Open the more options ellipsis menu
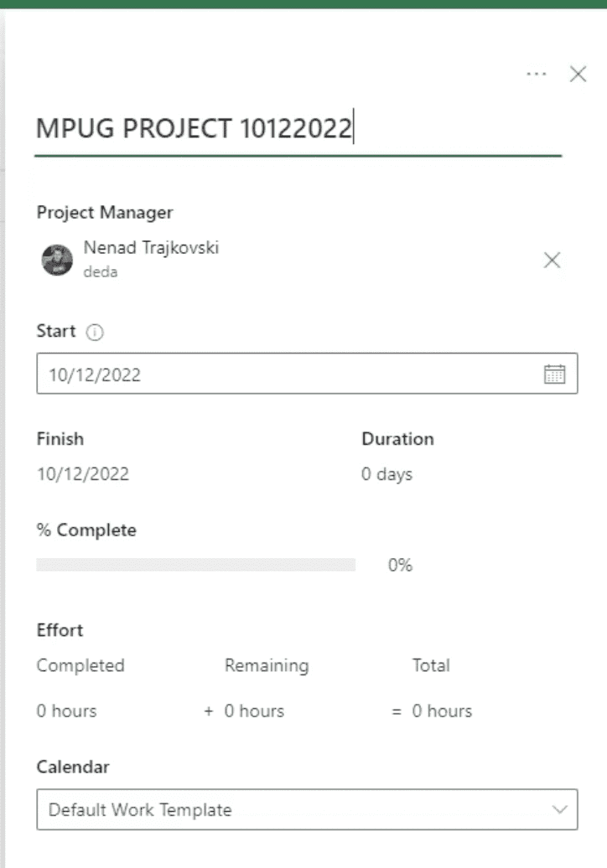Viewport: 607px width, 868px height. click(x=536, y=74)
